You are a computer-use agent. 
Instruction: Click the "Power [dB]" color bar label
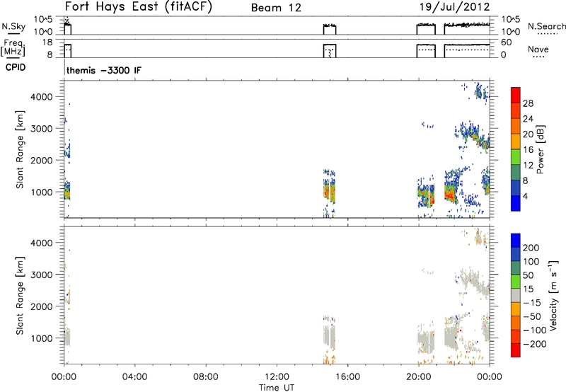(x=541, y=149)
